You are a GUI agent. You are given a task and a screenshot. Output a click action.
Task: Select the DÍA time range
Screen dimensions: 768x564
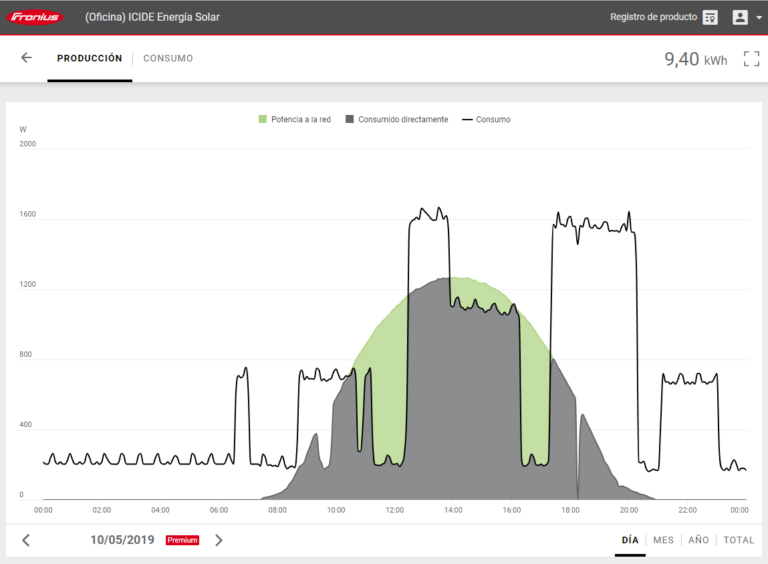click(630, 540)
